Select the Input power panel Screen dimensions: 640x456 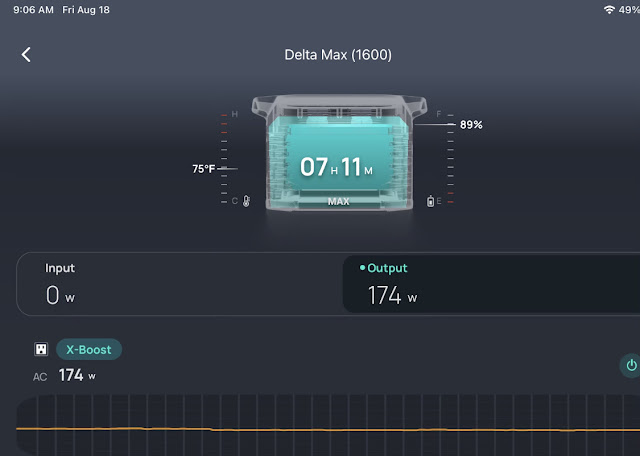pos(180,284)
